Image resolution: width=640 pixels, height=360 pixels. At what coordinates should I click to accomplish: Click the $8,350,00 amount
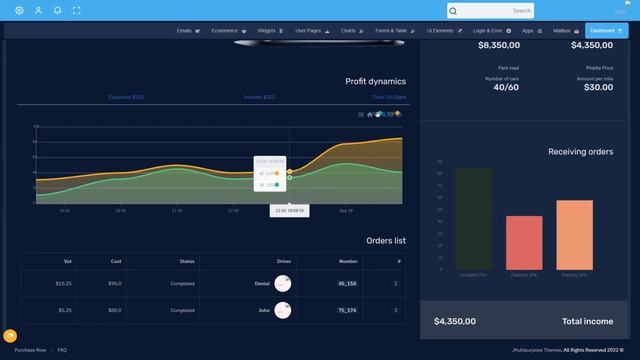click(499, 45)
